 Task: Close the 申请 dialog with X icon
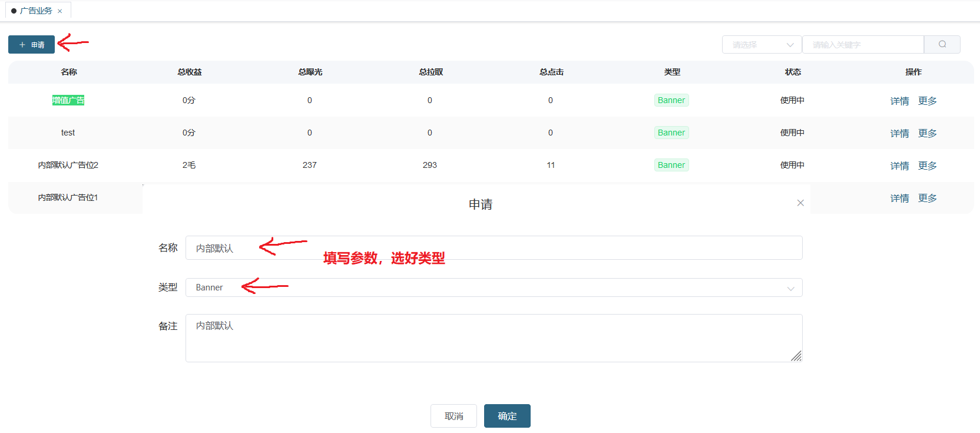pyautogui.click(x=800, y=203)
